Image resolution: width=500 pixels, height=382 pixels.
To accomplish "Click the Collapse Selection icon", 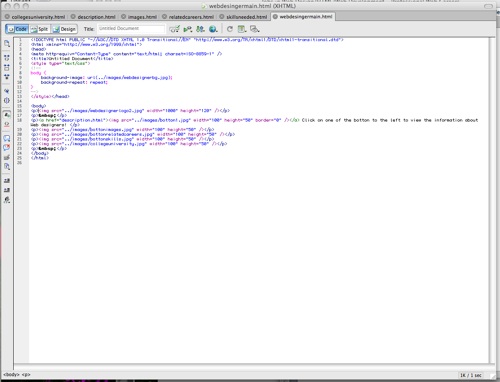I will tap(7, 67).
